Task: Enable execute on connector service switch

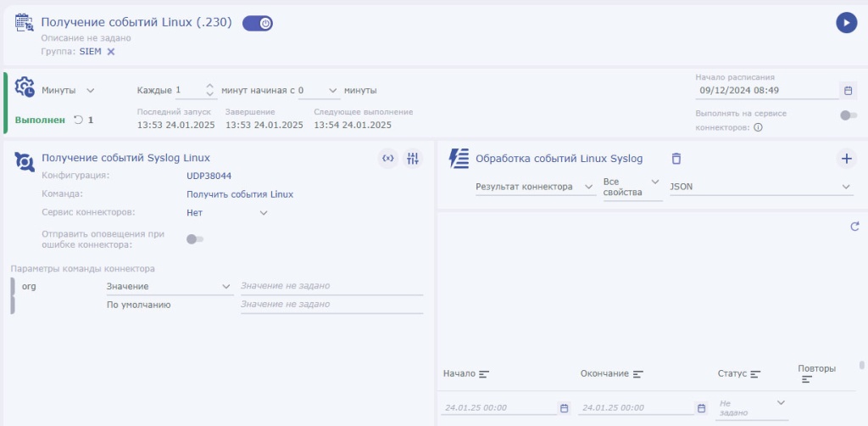Action: (848, 115)
